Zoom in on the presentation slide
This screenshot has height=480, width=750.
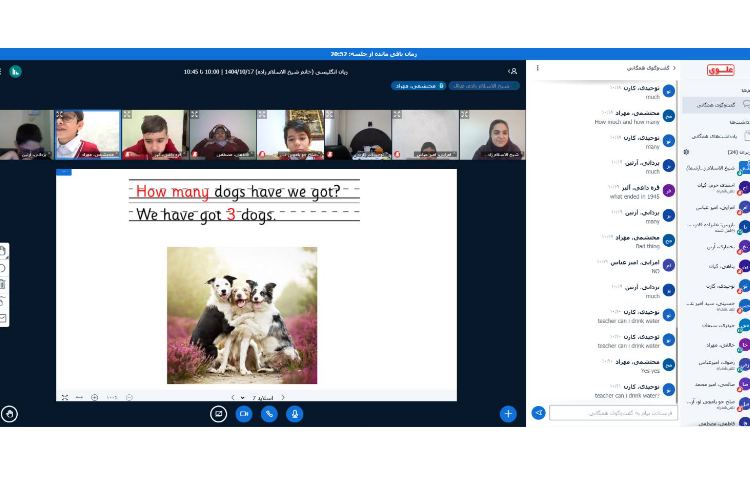[x=95, y=397]
